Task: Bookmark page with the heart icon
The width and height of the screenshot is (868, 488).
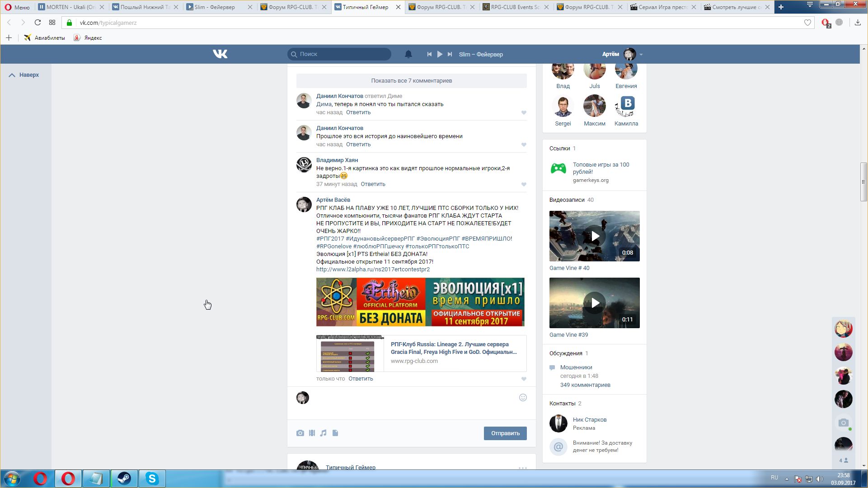Action: click(807, 23)
